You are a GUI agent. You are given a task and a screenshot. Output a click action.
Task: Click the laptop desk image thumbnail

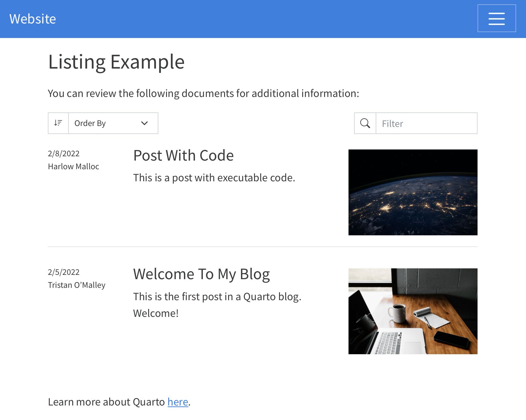tap(413, 311)
